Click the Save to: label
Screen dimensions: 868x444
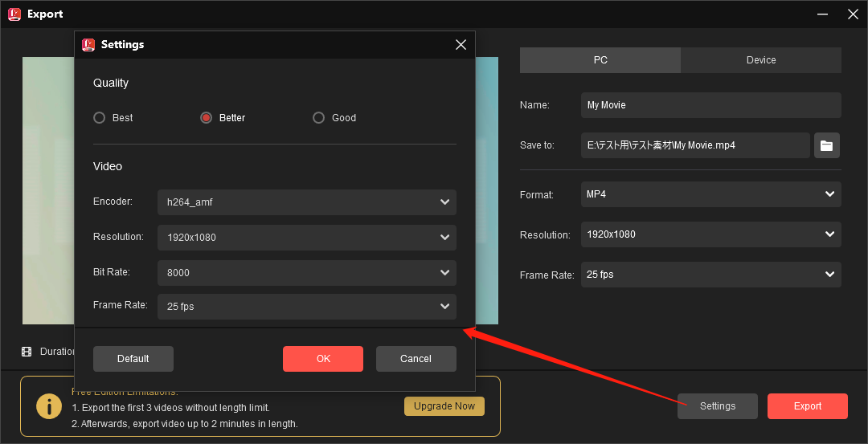[x=537, y=145]
